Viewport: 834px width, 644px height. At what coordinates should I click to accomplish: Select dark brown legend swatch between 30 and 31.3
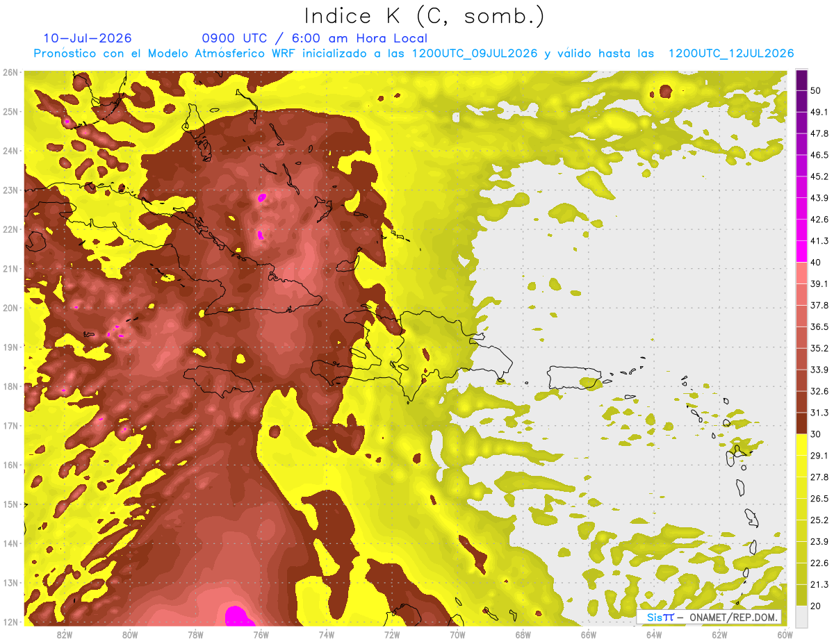pyautogui.click(x=801, y=423)
